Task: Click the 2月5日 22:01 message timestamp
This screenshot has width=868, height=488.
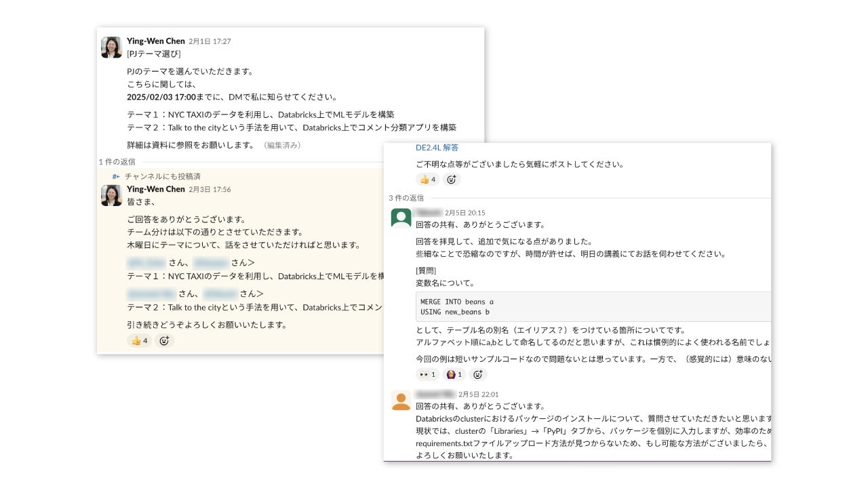Action: point(478,394)
